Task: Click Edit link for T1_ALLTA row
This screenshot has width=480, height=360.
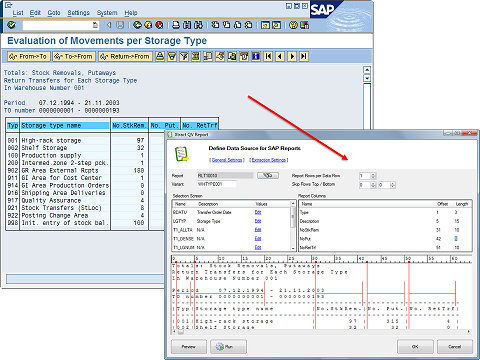Action: pos(258,230)
